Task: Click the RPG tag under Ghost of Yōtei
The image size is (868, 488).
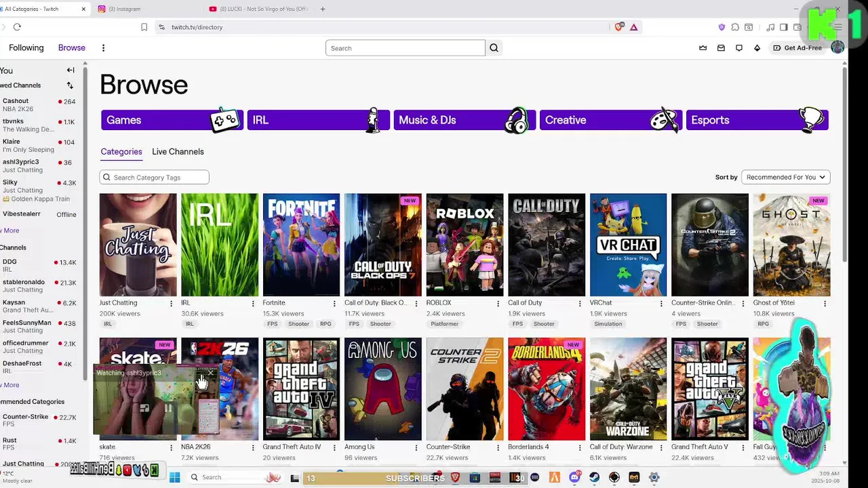Action: 764,324
